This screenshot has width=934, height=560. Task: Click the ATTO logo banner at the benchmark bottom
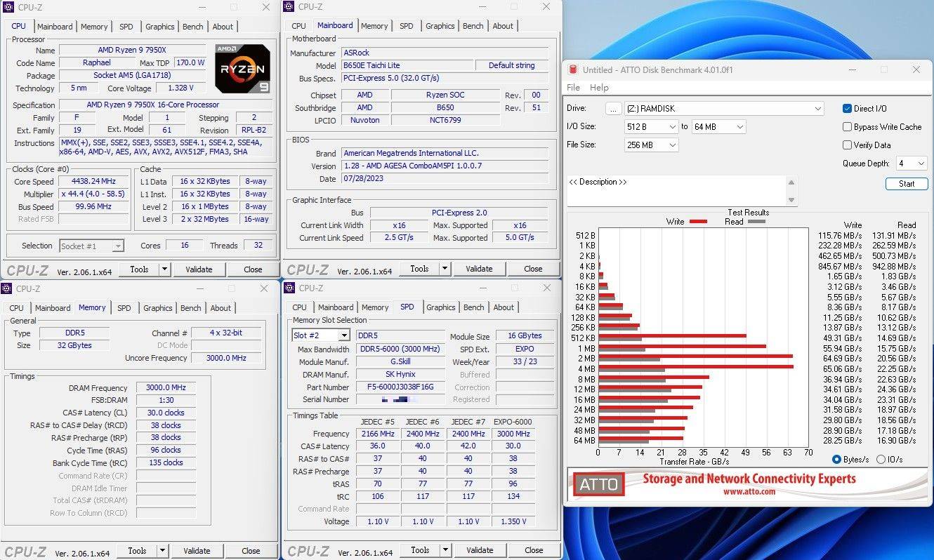point(598,484)
